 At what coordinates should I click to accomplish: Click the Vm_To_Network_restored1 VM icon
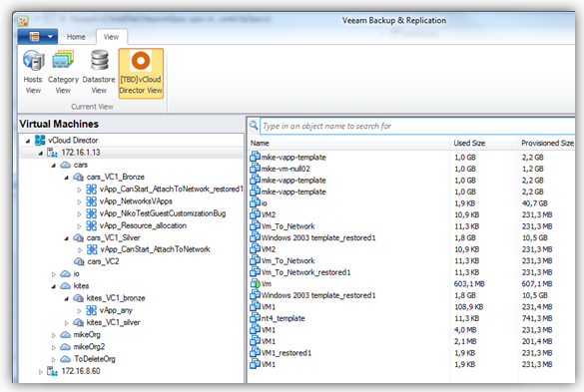[255, 271]
